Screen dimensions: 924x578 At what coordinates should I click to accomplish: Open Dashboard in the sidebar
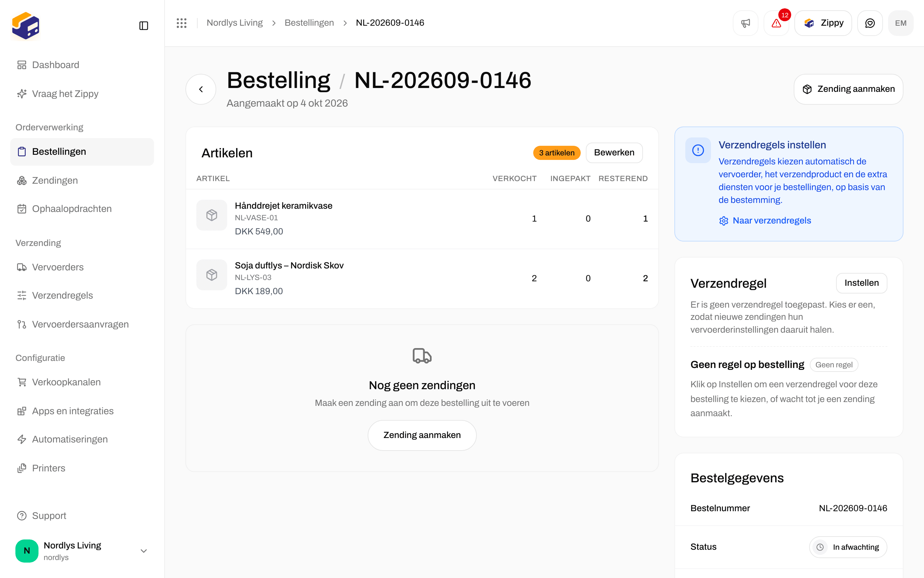(x=82, y=65)
